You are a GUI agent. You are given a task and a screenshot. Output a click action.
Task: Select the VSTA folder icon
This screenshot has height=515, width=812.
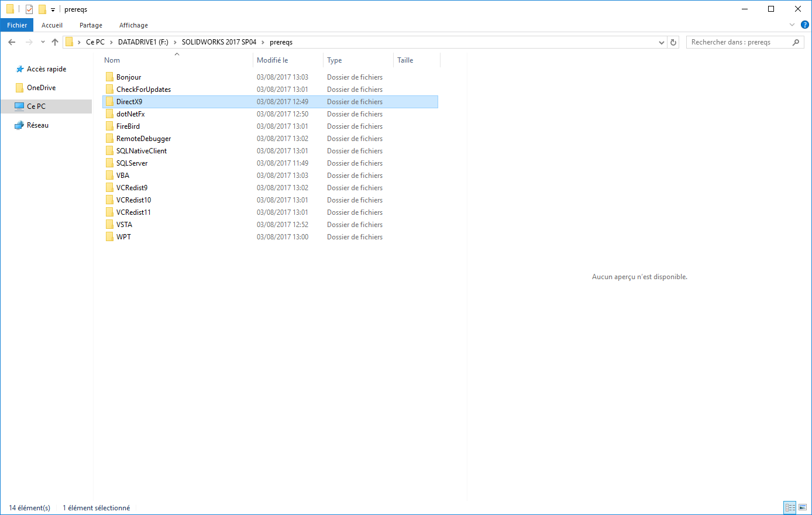109,225
